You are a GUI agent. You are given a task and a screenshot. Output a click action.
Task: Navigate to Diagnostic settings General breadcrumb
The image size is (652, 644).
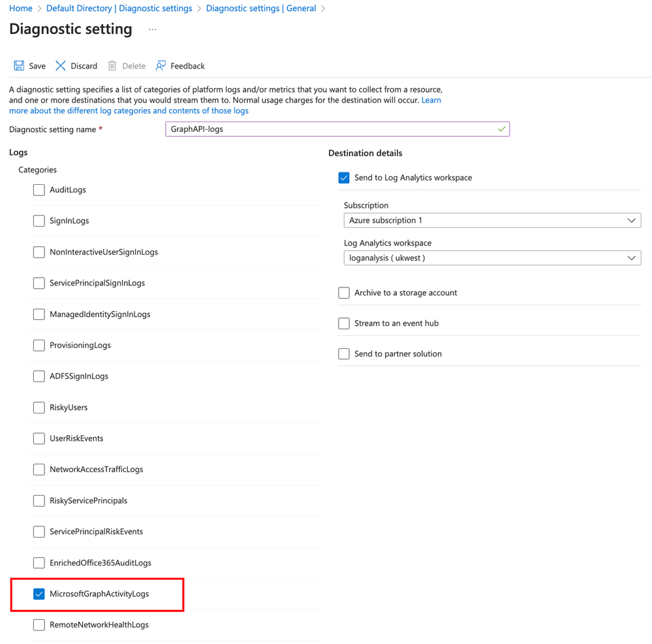261,8
